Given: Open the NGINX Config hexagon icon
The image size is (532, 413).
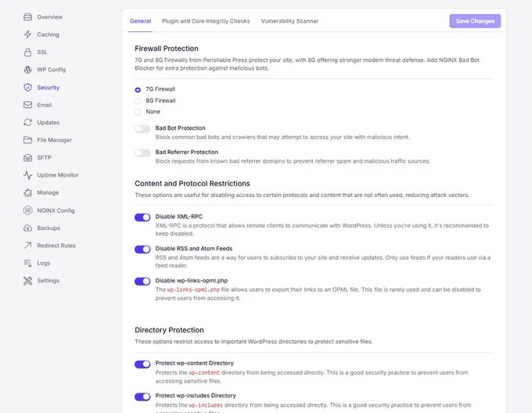Looking at the screenshot, I should click(x=28, y=210).
